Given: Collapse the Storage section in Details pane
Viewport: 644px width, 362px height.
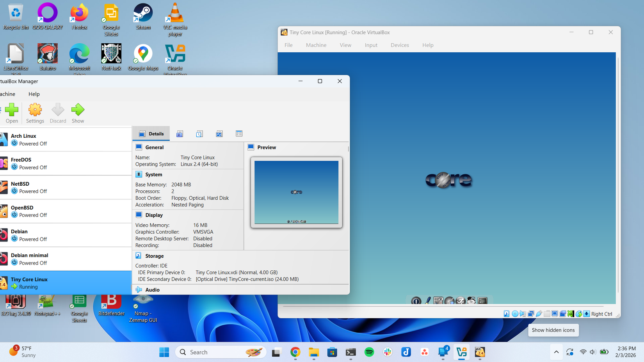Looking at the screenshot, I should pyautogui.click(x=154, y=256).
